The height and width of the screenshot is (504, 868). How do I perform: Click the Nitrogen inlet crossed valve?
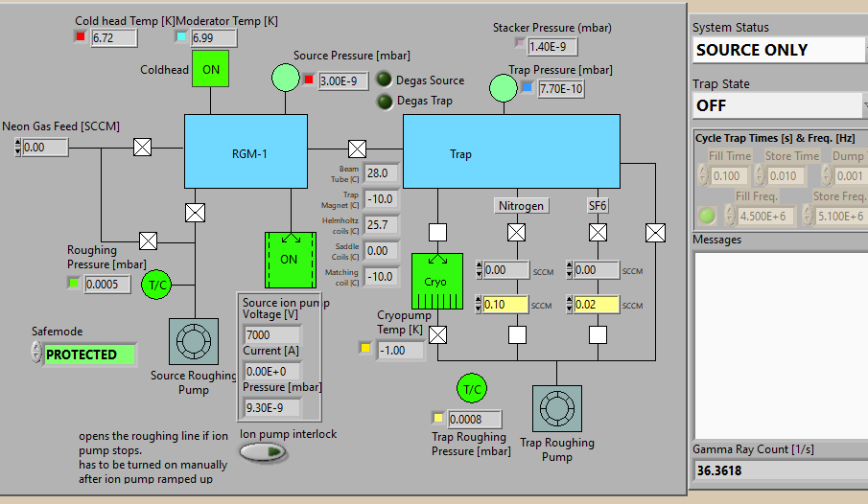(x=516, y=233)
